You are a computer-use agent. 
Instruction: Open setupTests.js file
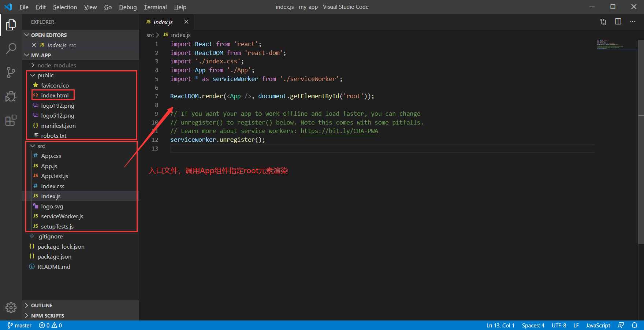click(x=81, y=226)
